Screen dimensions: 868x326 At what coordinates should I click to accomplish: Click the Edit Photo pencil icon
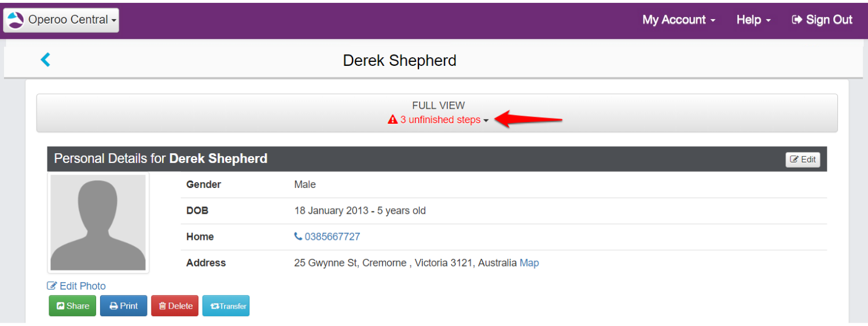tap(52, 286)
